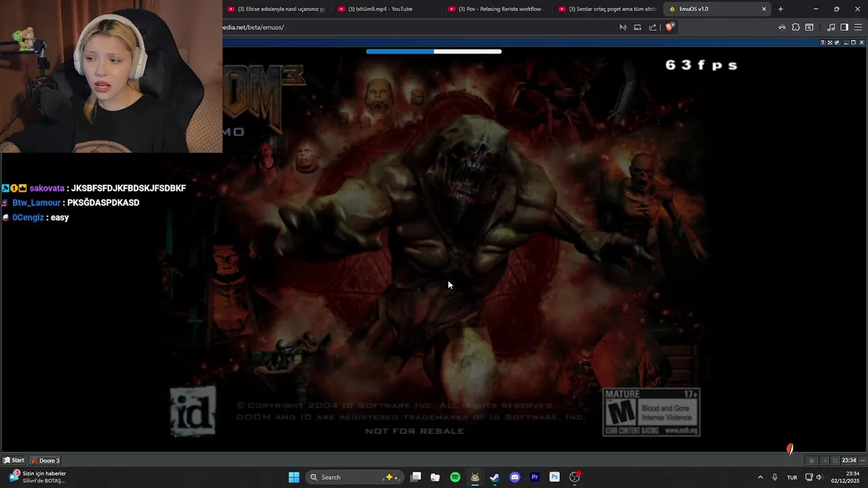Maximize the Doom 3 emulator window

point(853,42)
